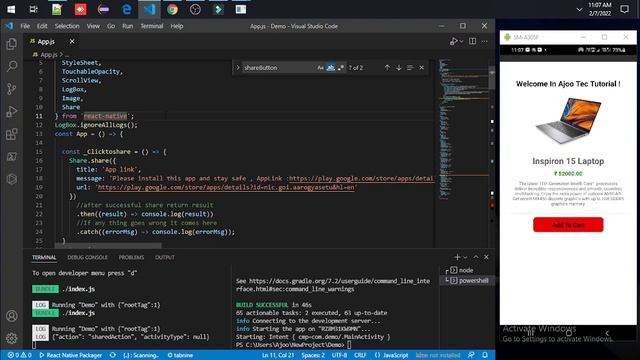Image resolution: width=640 pixels, height=360 pixels.
Task: Open the View menu
Action: [93, 26]
